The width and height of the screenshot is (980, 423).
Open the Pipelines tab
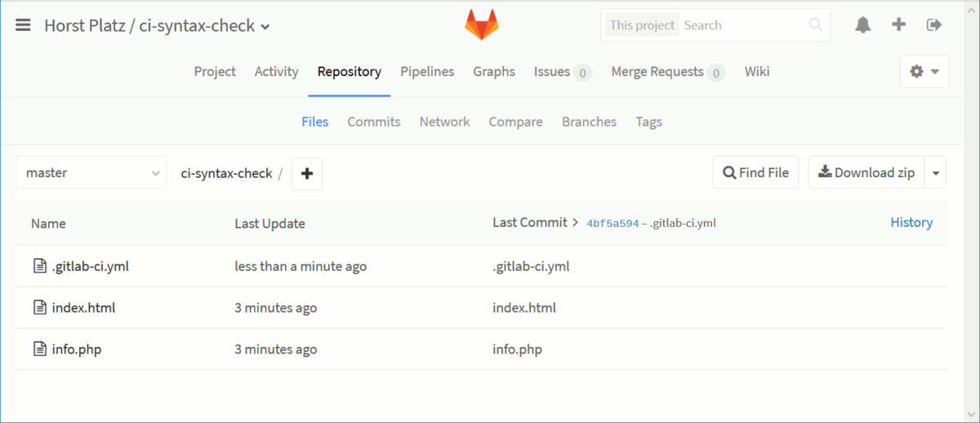(427, 72)
